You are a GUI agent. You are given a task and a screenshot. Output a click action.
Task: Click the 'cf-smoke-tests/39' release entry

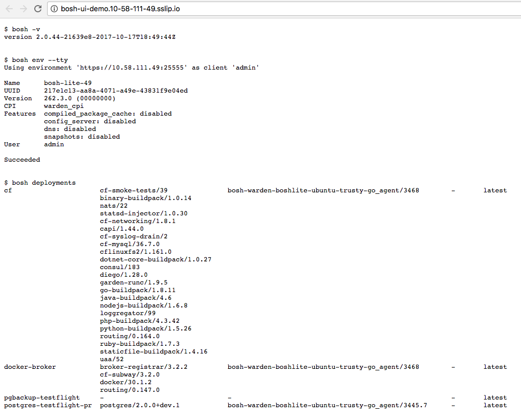pyautogui.click(x=134, y=190)
